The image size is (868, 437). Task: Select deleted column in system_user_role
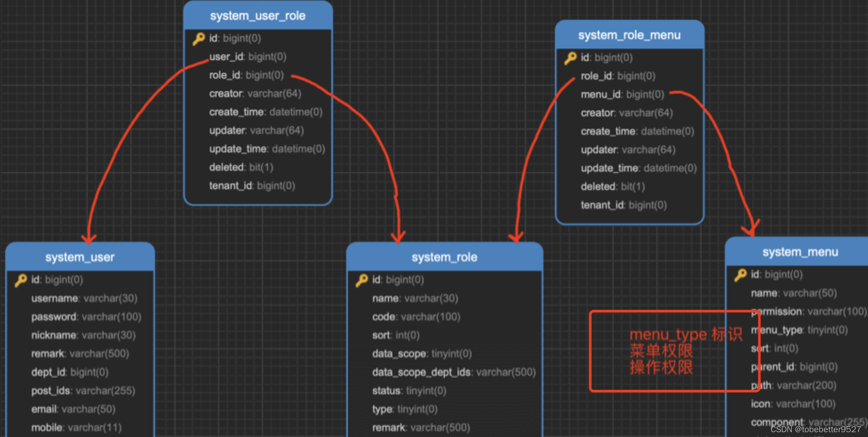(x=241, y=167)
